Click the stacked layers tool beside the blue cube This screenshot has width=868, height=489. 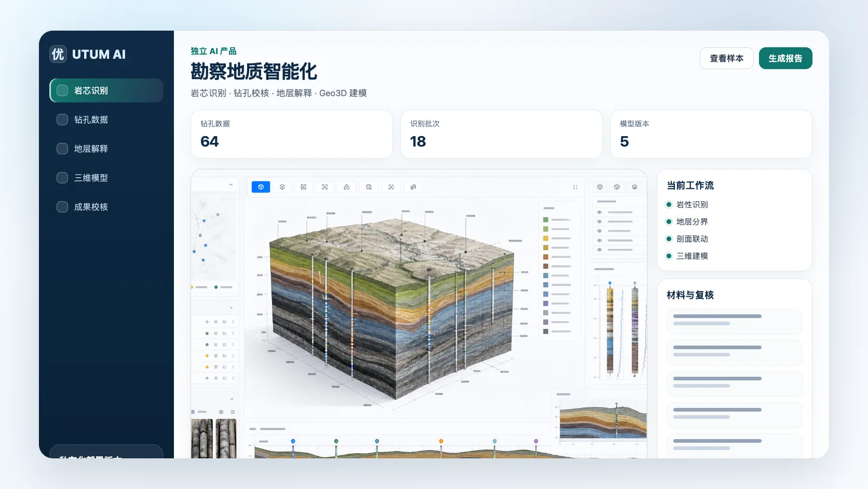(282, 187)
